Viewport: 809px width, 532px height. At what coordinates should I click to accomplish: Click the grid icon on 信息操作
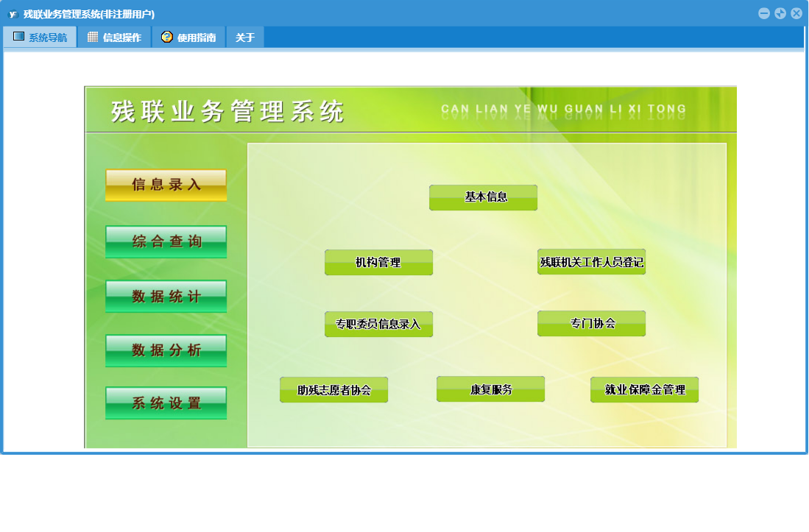tap(93, 37)
